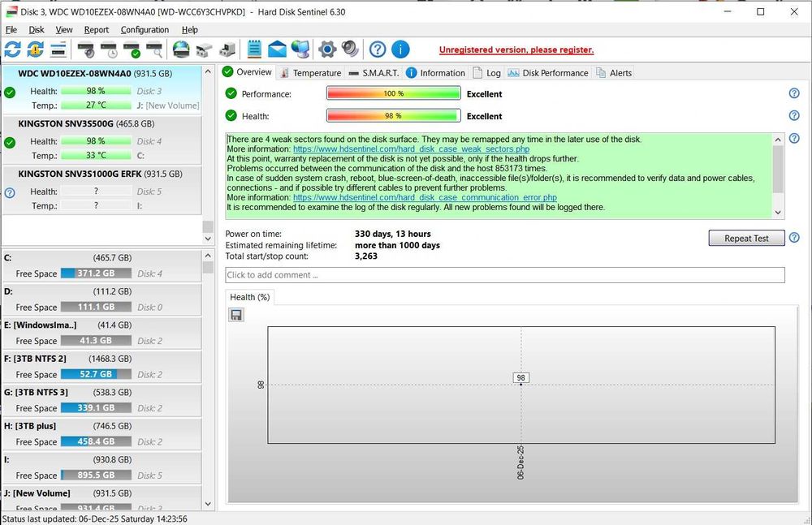The image size is (812, 525).
Task: Select the E: [WindowsIma..] partition entry
Action: point(102,333)
